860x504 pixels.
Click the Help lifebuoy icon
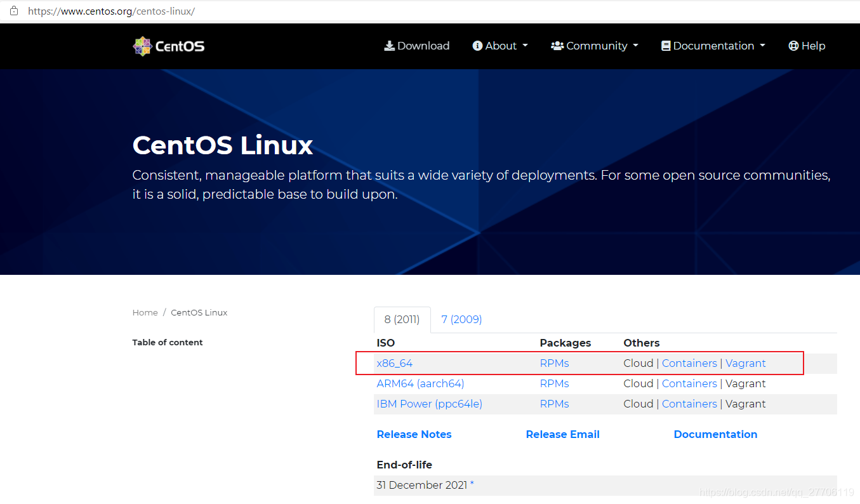coord(793,46)
